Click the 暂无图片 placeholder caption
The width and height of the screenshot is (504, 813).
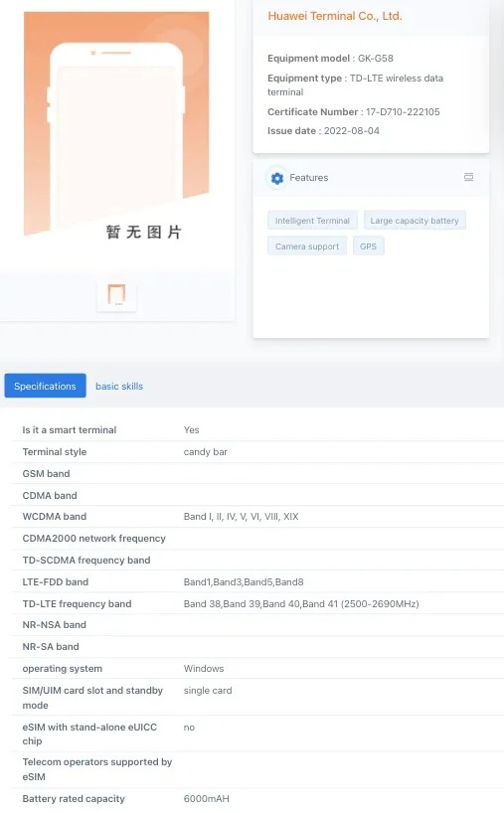point(143,232)
